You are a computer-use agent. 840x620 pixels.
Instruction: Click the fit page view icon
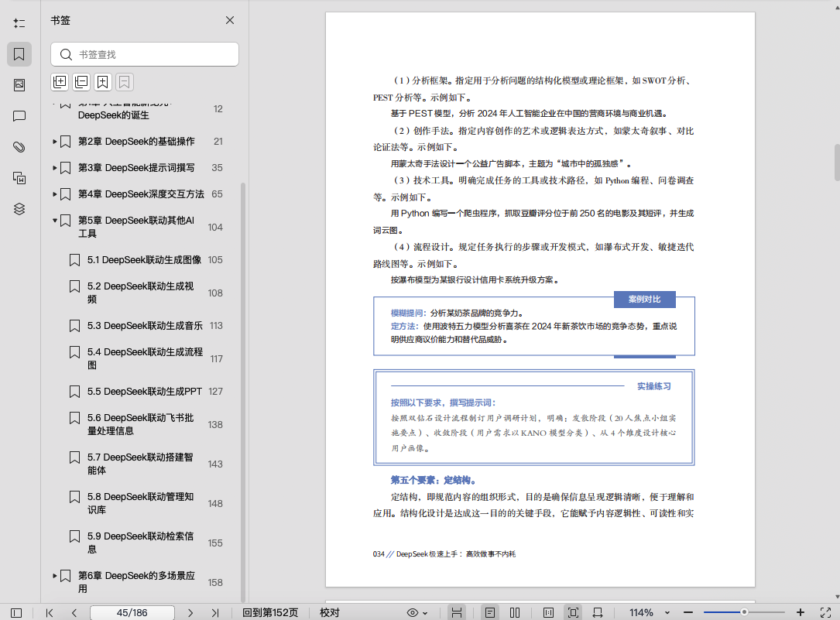573,612
